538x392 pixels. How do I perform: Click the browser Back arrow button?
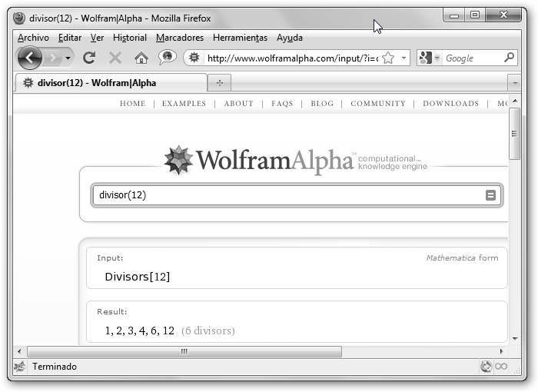pyautogui.click(x=30, y=58)
